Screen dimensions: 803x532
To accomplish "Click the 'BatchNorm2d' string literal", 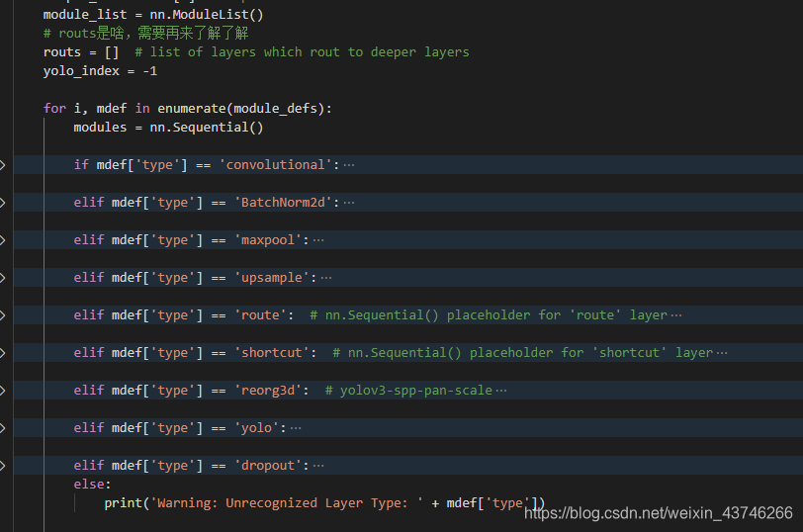I will [283, 203].
